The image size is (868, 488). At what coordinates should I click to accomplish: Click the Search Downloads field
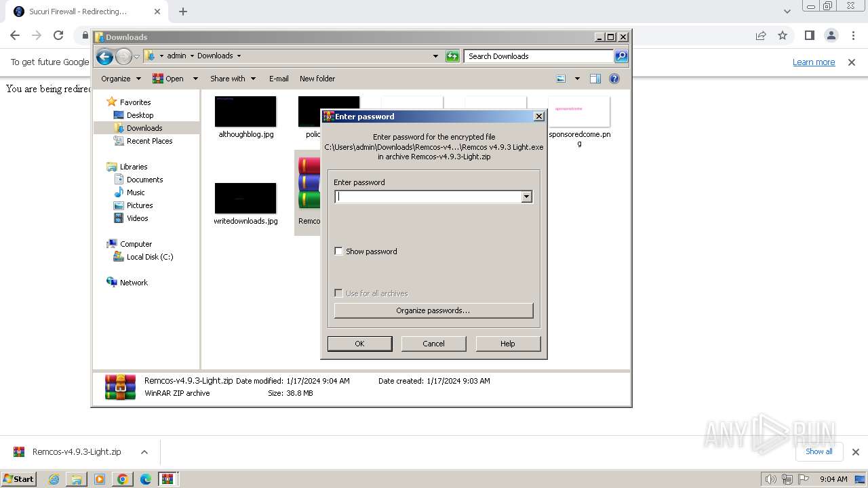tap(539, 56)
